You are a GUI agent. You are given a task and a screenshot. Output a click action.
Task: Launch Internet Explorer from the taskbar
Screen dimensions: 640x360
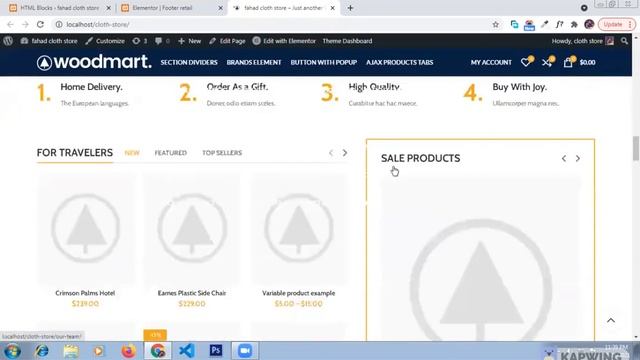point(42,351)
